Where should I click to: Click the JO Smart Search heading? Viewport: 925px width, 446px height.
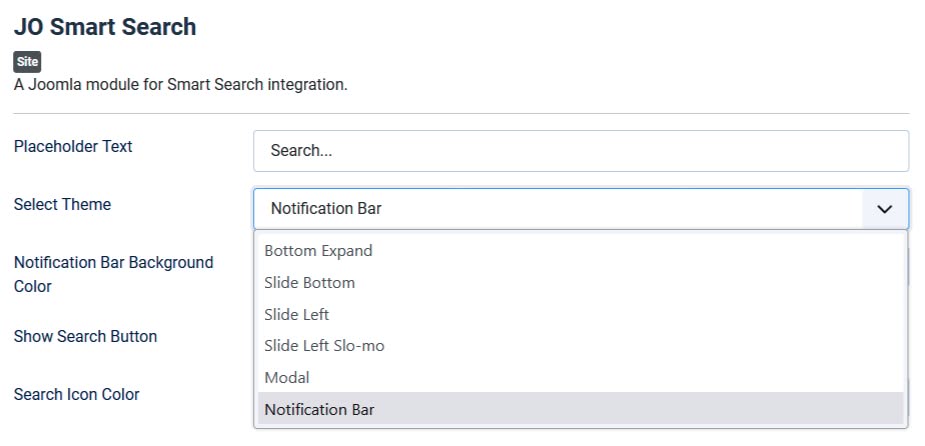[x=105, y=27]
